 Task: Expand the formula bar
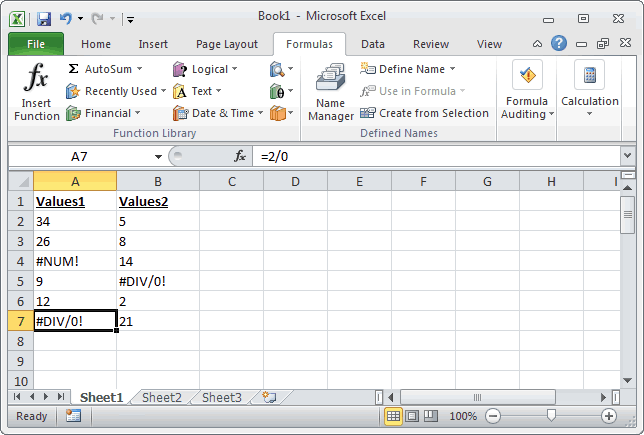pos(627,156)
